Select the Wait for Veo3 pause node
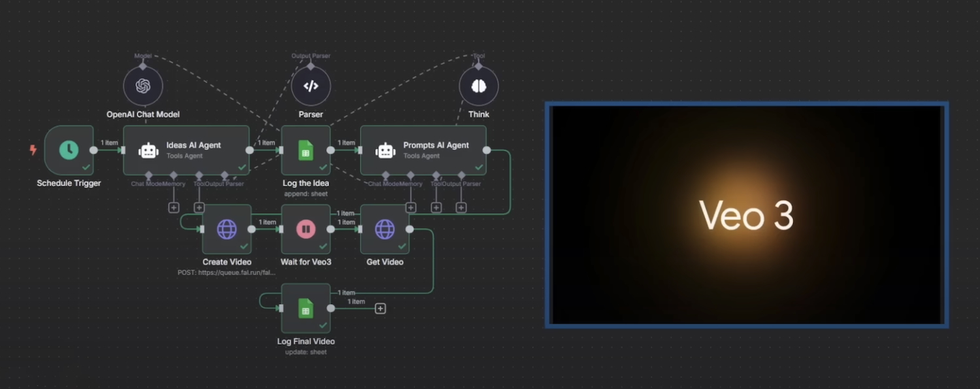This screenshot has width=980, height=389. point(306,229)
